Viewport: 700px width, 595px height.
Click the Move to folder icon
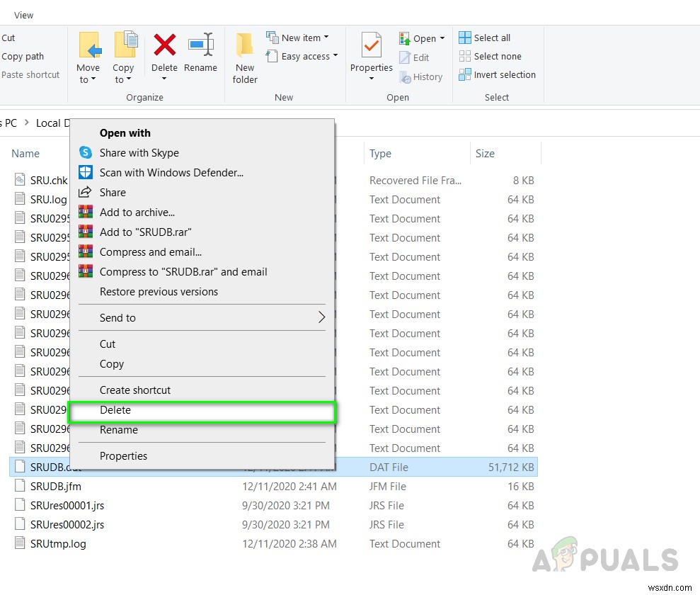[x=90, y=45]
